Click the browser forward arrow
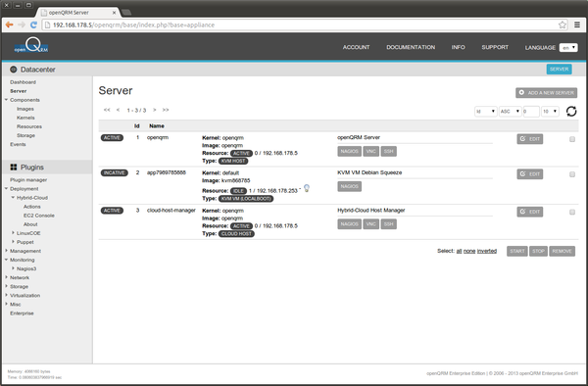588x386 pixels. [22, 24]
